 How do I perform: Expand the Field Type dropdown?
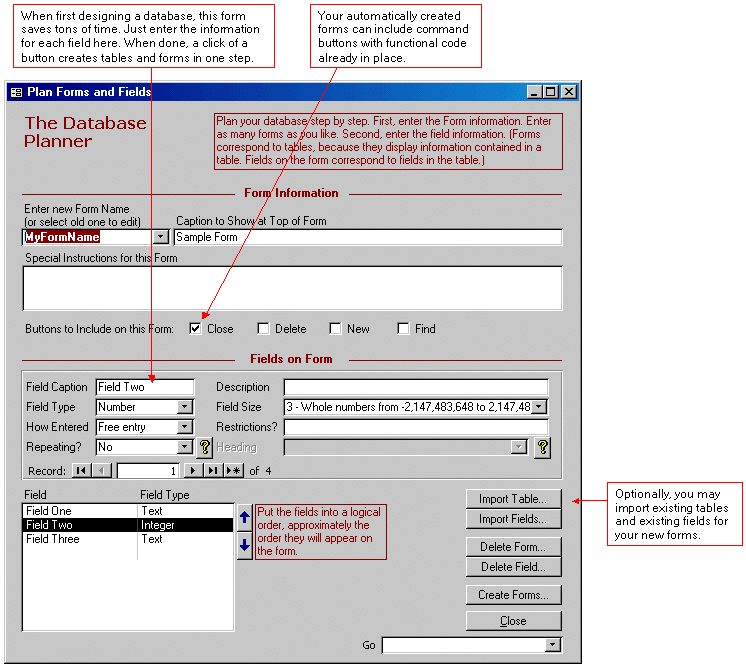[185, 407]
